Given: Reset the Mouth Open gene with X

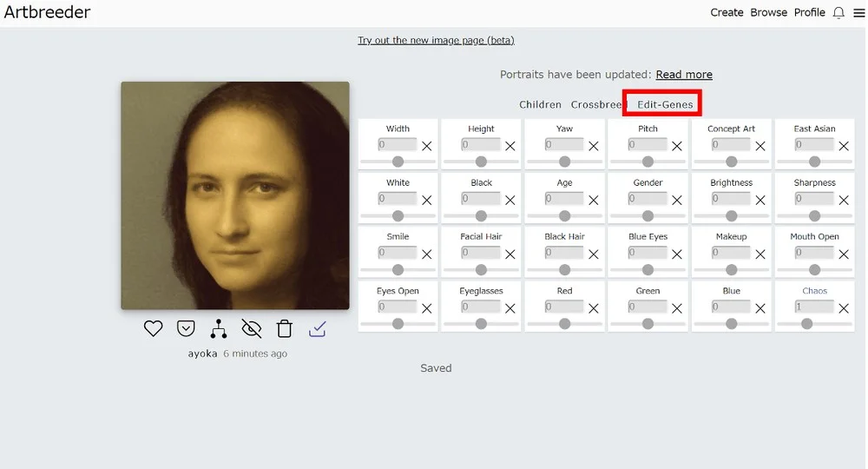Looking at the screenshot, I should (843, 254).
